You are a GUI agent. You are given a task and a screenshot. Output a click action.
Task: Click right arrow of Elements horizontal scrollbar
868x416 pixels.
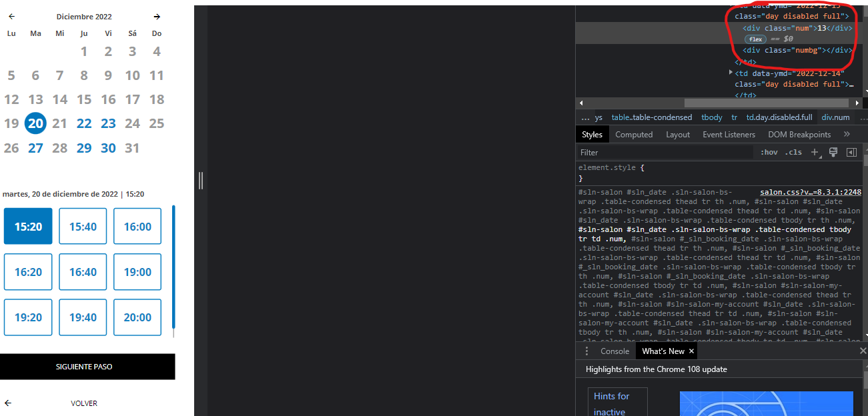click(857, 103)
